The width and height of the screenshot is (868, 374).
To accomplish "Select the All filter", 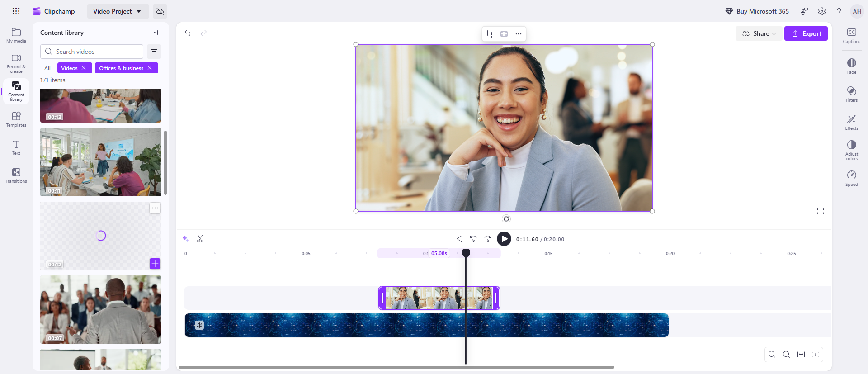I will 47,68.
